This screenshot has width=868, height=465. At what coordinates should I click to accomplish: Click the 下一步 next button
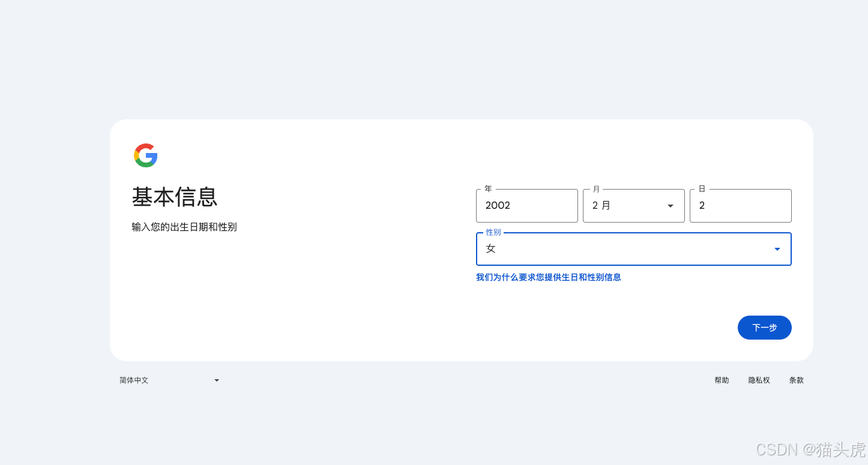[764, 328]
